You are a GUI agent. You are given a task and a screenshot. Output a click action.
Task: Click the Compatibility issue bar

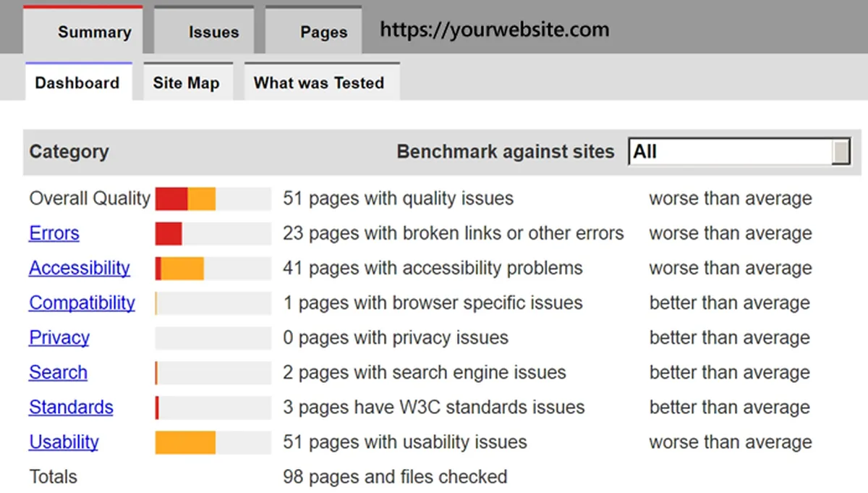[x=213, y=303]
